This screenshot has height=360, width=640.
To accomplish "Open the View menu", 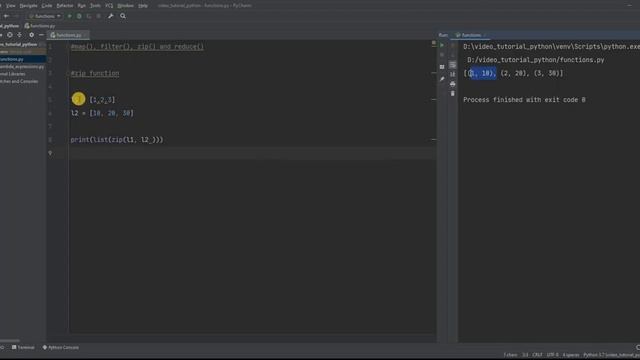I will tap(11, 6).
